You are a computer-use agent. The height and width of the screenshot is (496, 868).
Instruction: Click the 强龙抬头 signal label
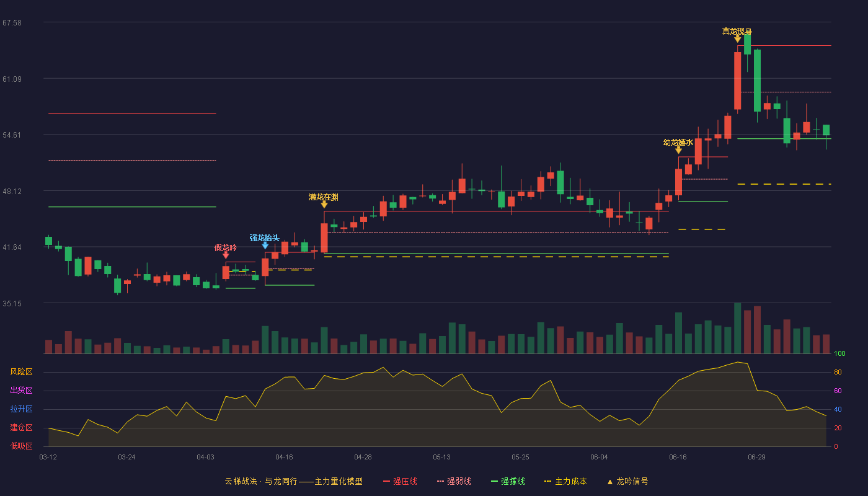(x=265, y=238)
